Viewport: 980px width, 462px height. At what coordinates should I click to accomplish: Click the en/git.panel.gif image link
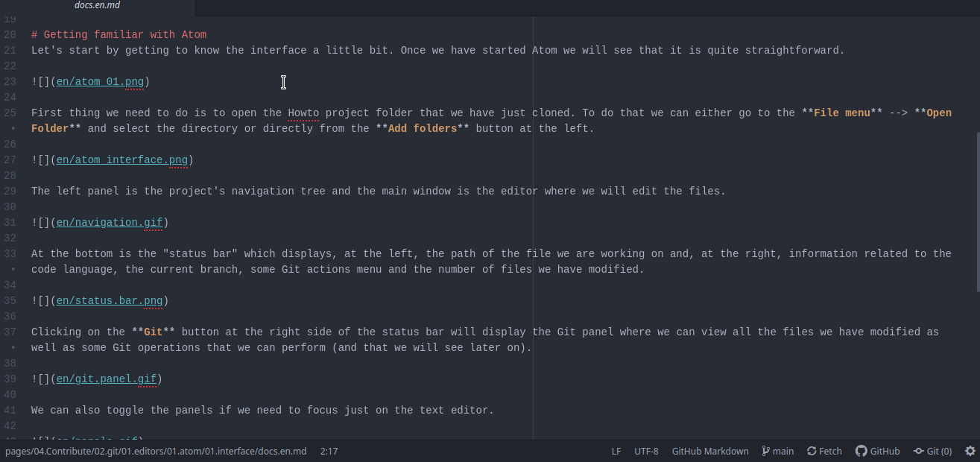coord(106,379)
